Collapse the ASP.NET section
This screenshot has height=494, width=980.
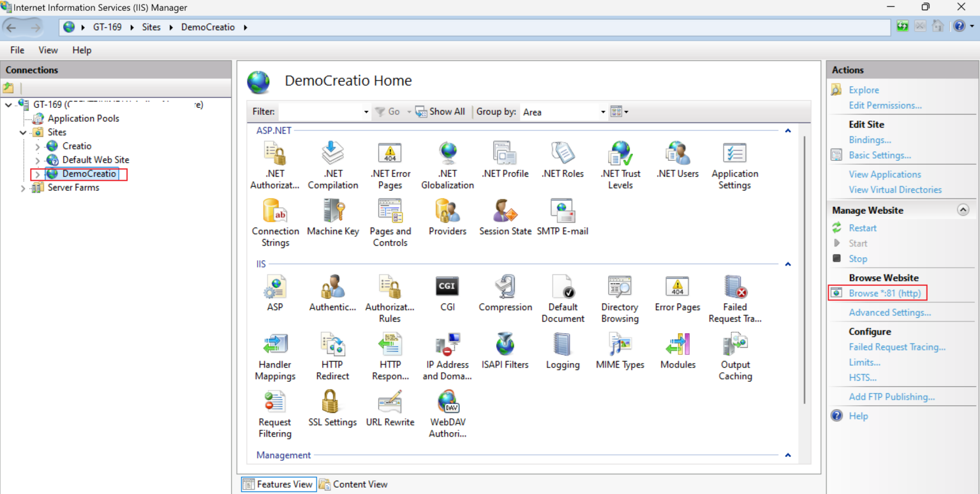click(x=787, y=130)
